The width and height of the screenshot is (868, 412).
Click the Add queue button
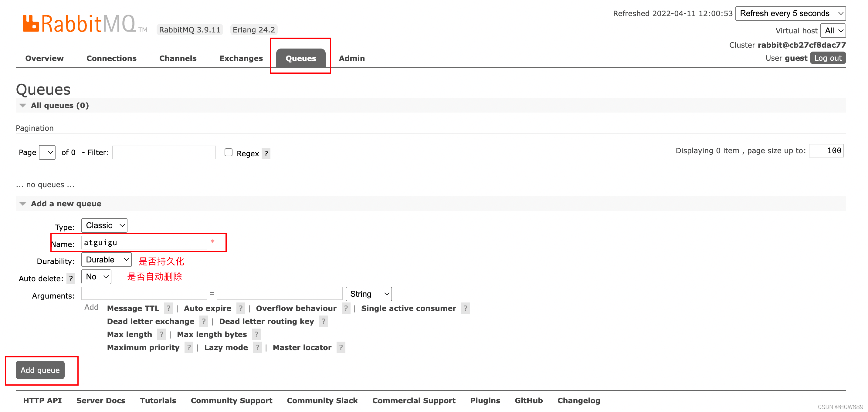(40, 370)
